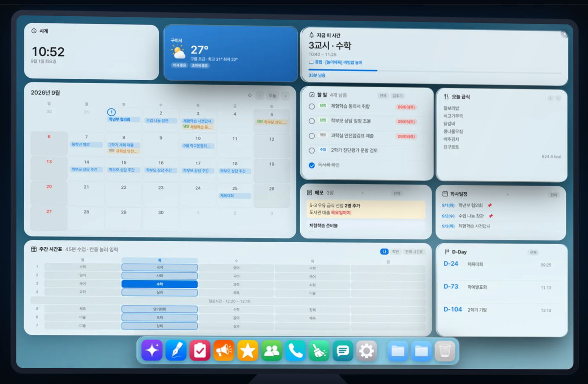Viewport: 588px width, 384px height.
Task: Open D-104 2학기 기말 countdown item
Action: tap(502, 310)
